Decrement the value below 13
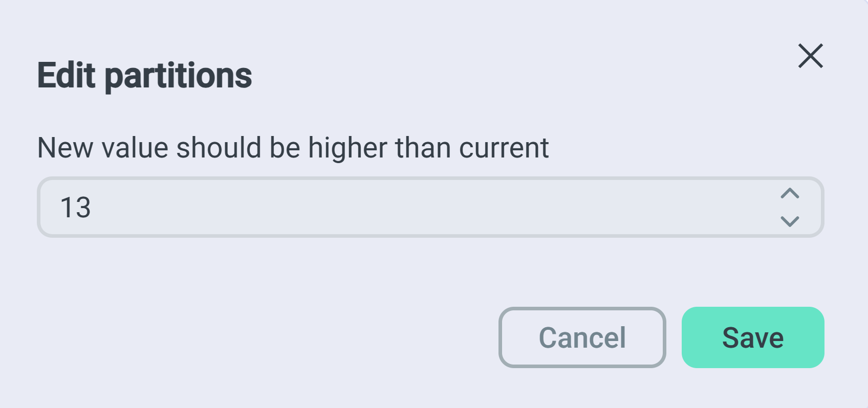Viewport: 868px width, 408px height. point(790,221)
